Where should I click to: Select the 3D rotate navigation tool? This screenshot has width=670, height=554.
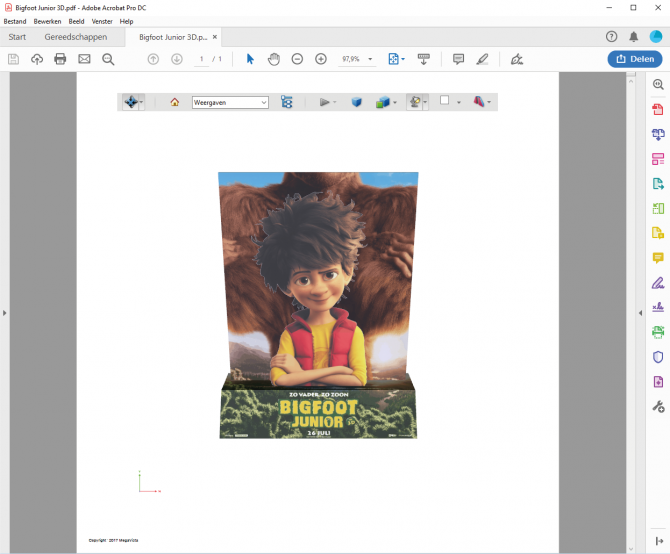[x=131, y=102]
